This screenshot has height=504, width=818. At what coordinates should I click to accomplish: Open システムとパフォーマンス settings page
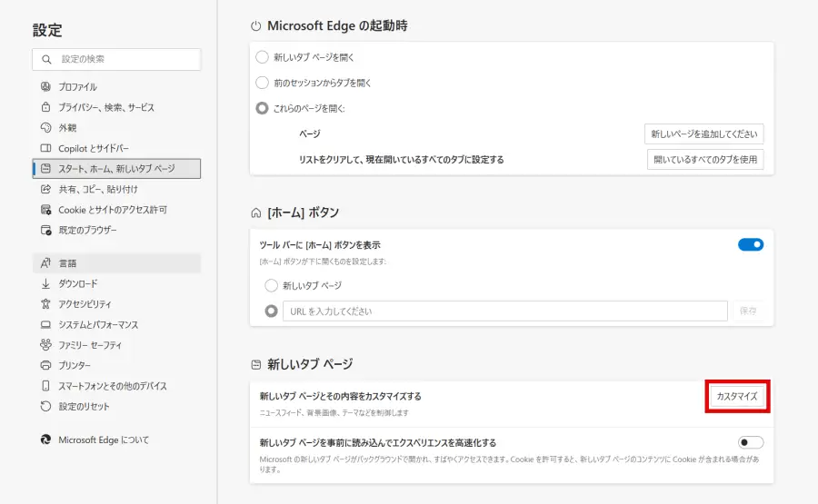point(116,325)
